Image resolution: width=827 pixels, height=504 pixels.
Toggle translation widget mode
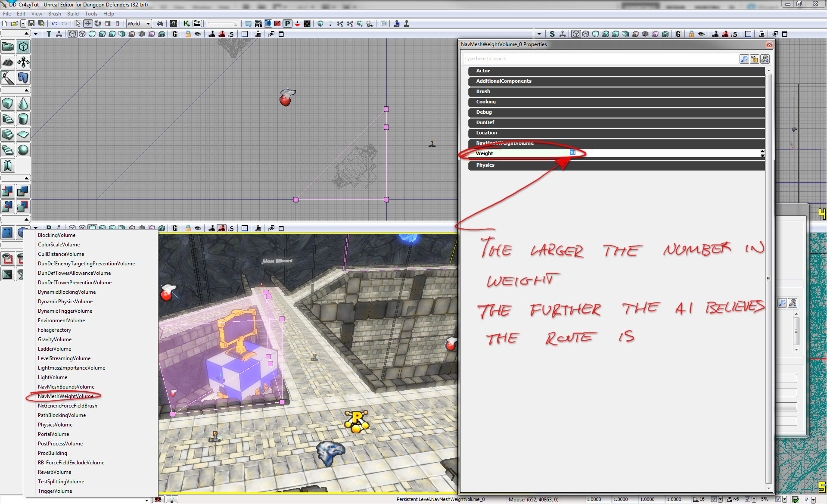pyautogui.click(x=88, y=24)
